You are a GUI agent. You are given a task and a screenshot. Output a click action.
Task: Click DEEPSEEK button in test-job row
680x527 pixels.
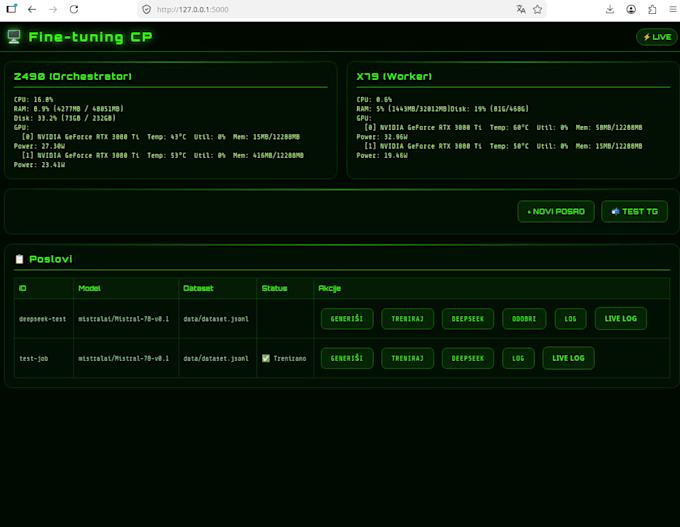click(x=468, y=358)
